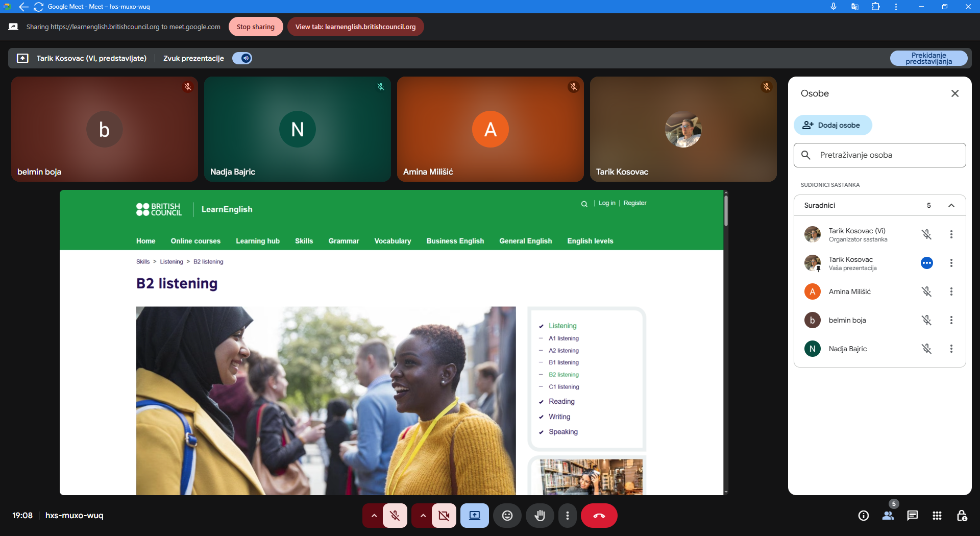Turn on camera in bottom toolbar
Screen dimensions: 980x536
pos(444,516)
